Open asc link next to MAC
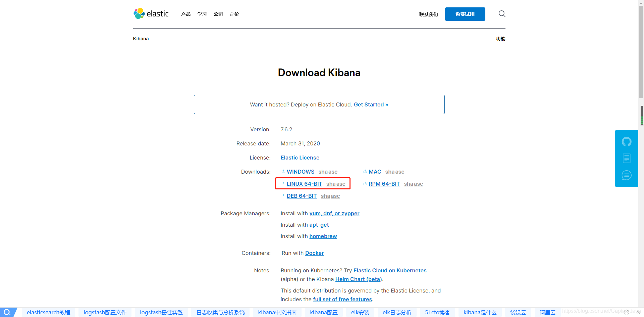 pos(399,172)
